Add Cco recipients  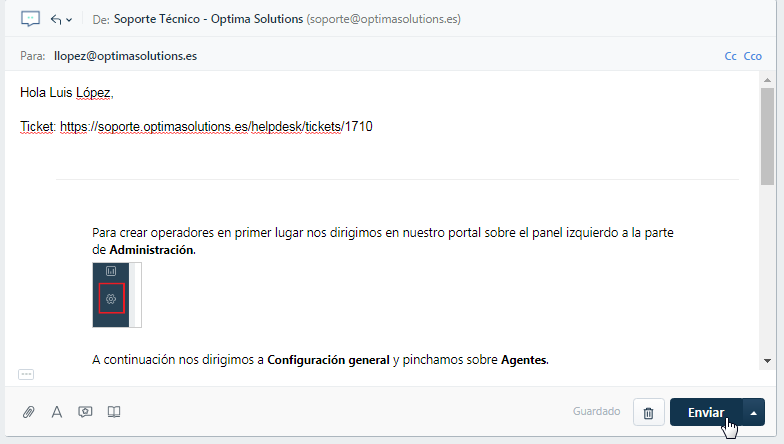coord(752,56)
